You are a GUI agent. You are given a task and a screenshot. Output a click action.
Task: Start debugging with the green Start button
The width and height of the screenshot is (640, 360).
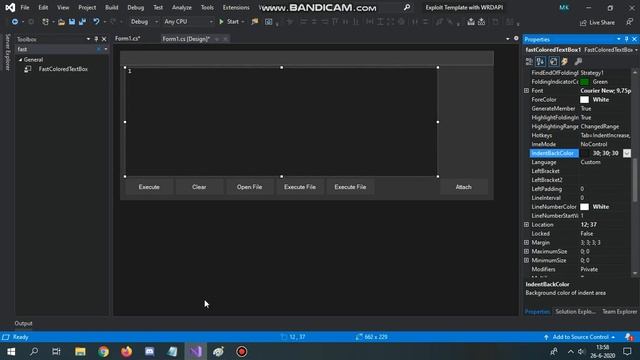point(229,22)
